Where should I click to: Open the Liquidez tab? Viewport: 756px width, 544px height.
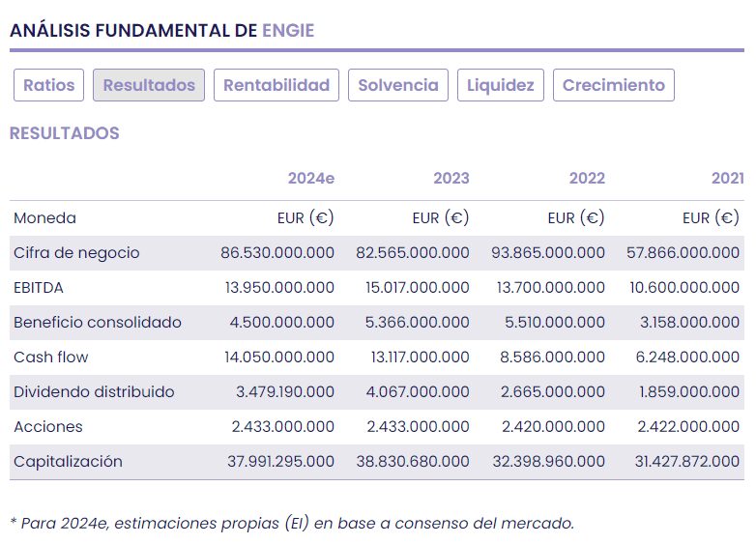coord(501,85)
